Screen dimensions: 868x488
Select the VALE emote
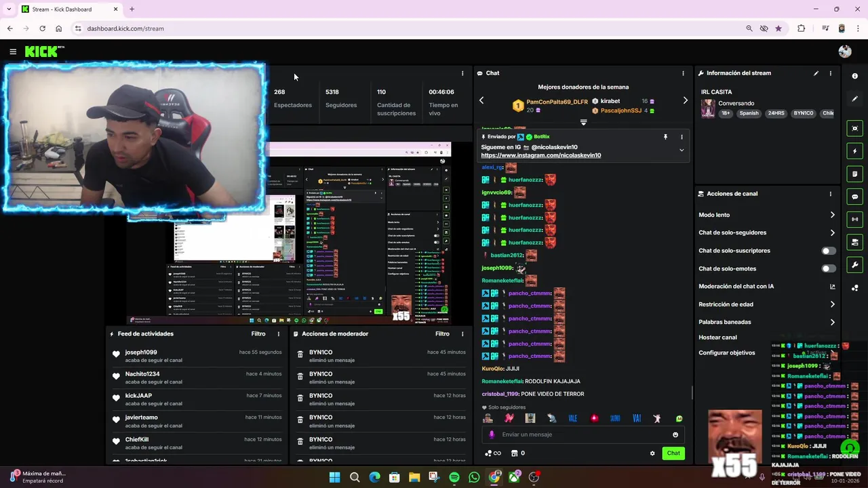(573, 419)
